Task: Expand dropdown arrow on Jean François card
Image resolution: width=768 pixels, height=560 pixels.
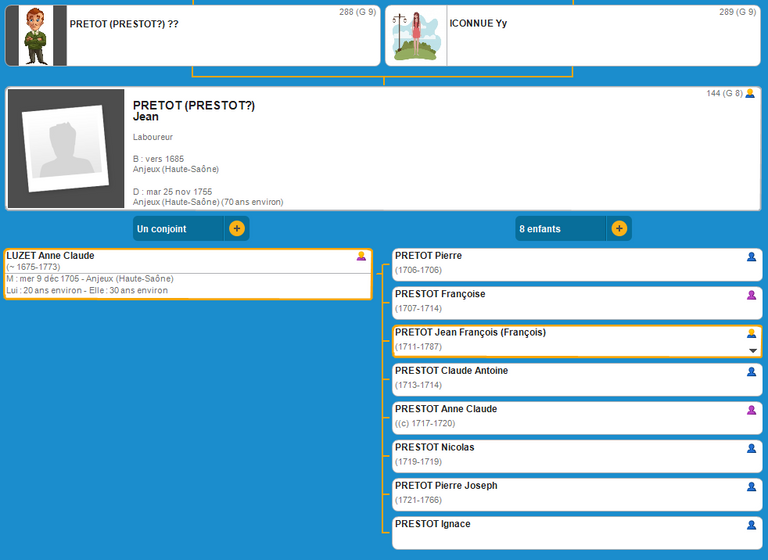Action: 752,351
